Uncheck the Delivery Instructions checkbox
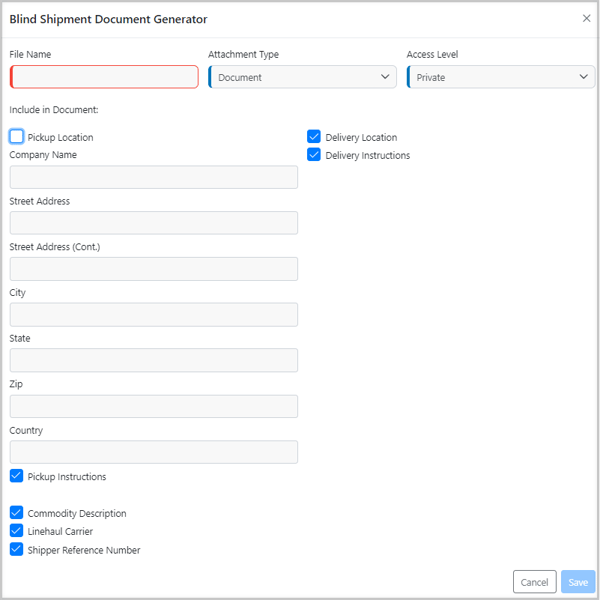Screen dimensions: 600x600 click(x=314, y=155)
